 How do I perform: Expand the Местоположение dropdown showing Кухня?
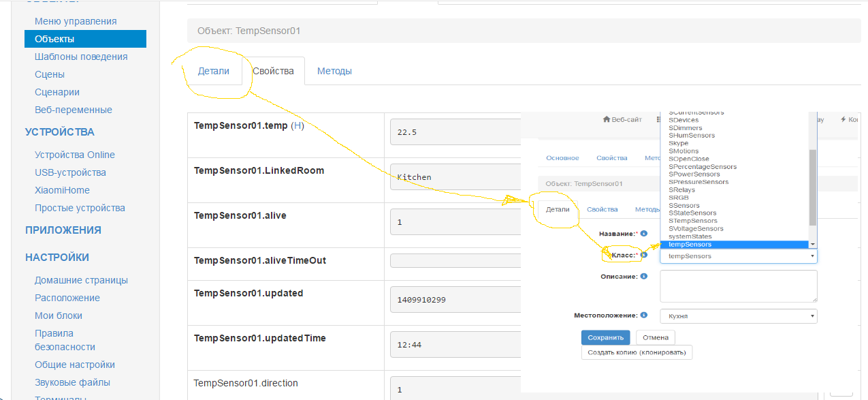pos(738,316)
